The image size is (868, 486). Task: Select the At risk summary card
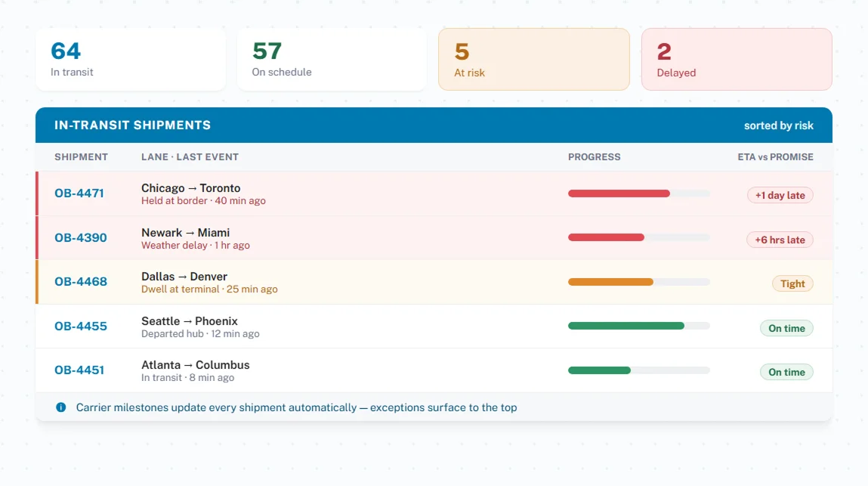533,59
